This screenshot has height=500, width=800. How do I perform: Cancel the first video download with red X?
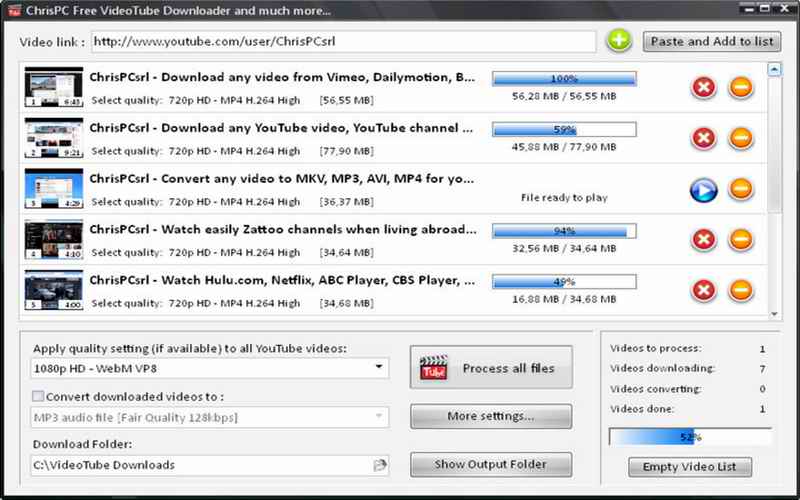tap(704, 87)
